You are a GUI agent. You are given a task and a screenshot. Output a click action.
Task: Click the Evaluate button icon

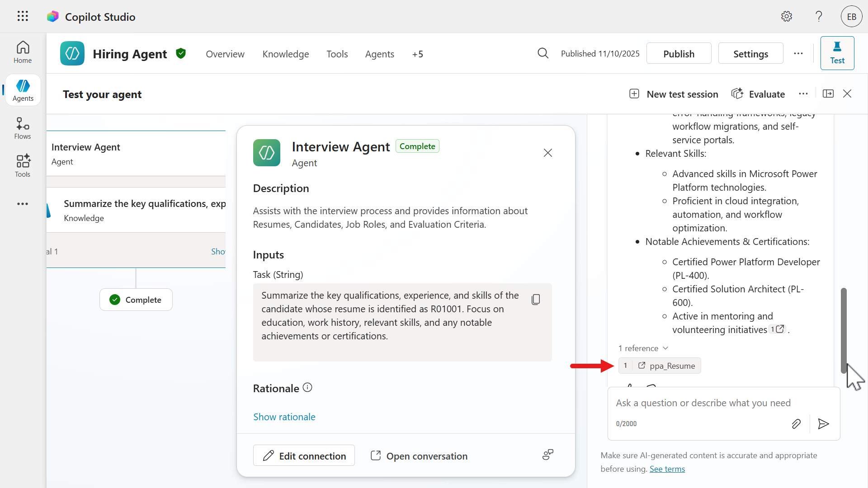(x=737, y=94)
